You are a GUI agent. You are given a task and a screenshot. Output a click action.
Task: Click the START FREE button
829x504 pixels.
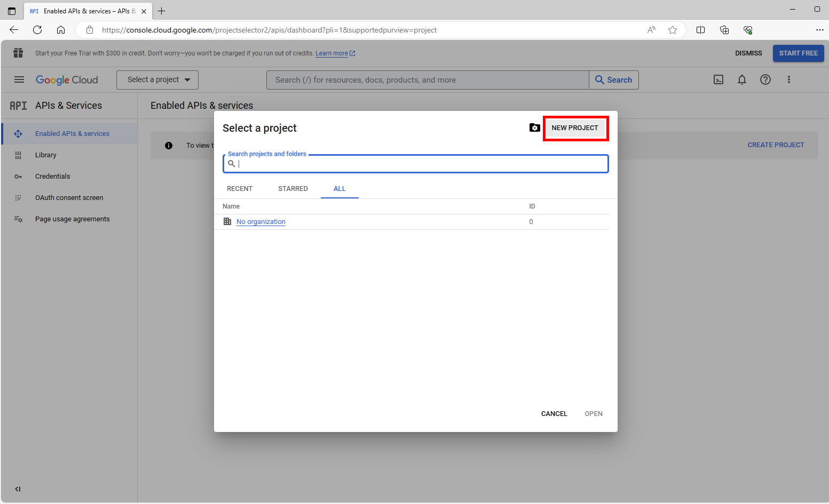point(799,53)
